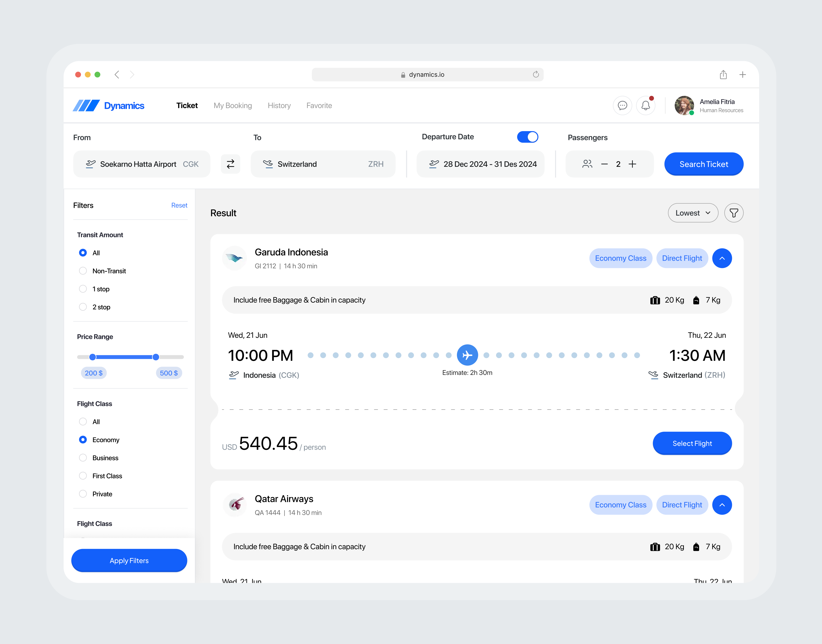Click Reset to clear filters
The height and width of the screenshot is (644, 822).
pyautogui.click(x=179, y=205)
